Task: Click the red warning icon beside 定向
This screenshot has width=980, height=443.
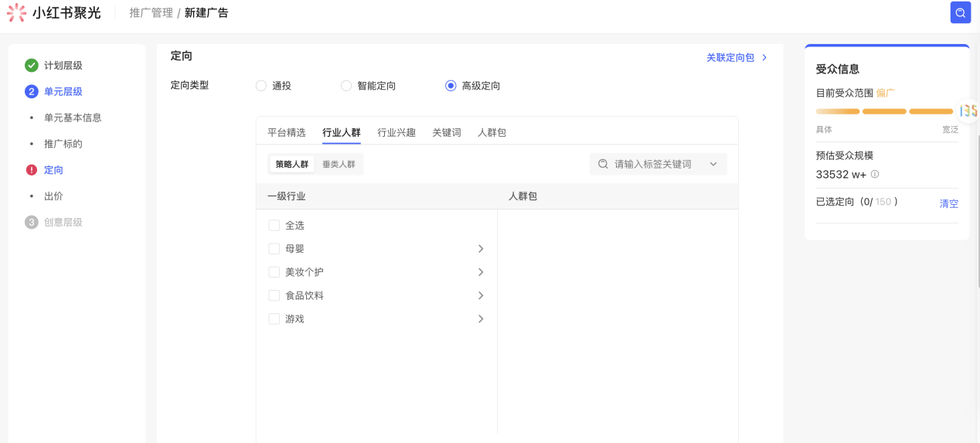Action: point(32,170)
